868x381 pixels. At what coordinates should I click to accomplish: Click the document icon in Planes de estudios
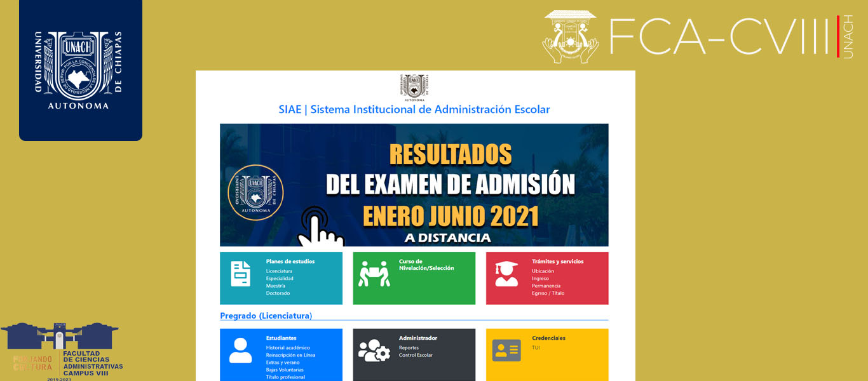pyautogui.click(x=240, y=274)
